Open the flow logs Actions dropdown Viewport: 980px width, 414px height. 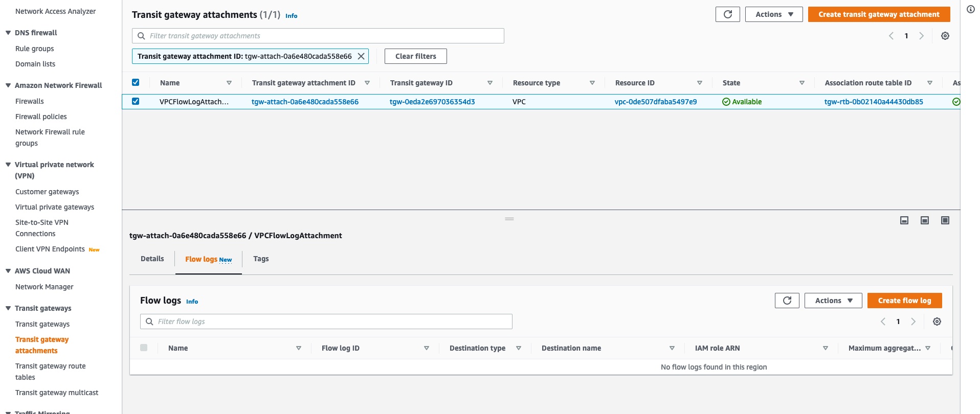[x=833, y=301]
